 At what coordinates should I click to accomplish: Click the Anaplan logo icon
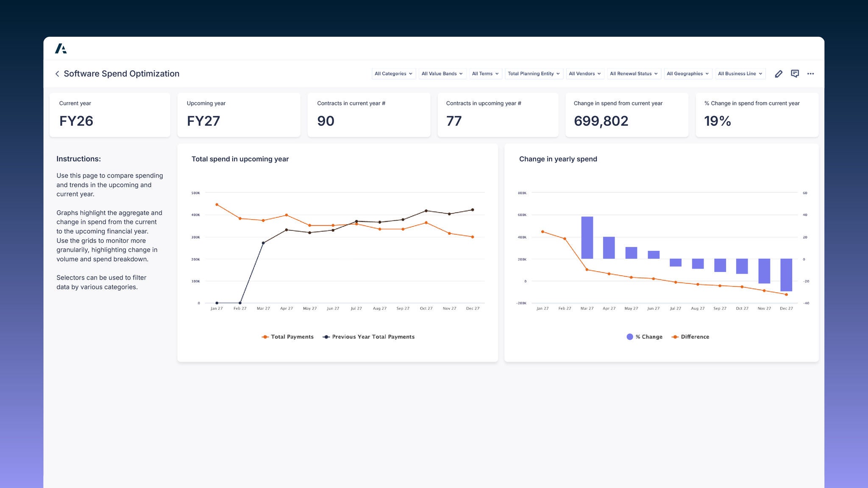pos(61,49)
